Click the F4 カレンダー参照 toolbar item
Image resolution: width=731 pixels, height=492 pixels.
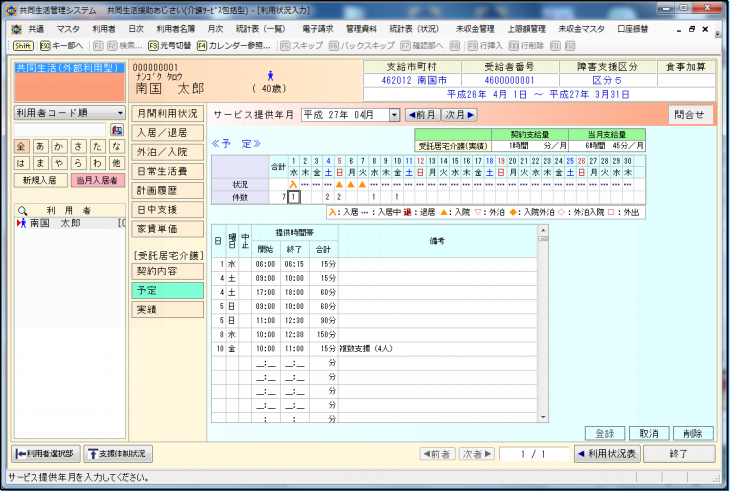click(x=233, y=46)
